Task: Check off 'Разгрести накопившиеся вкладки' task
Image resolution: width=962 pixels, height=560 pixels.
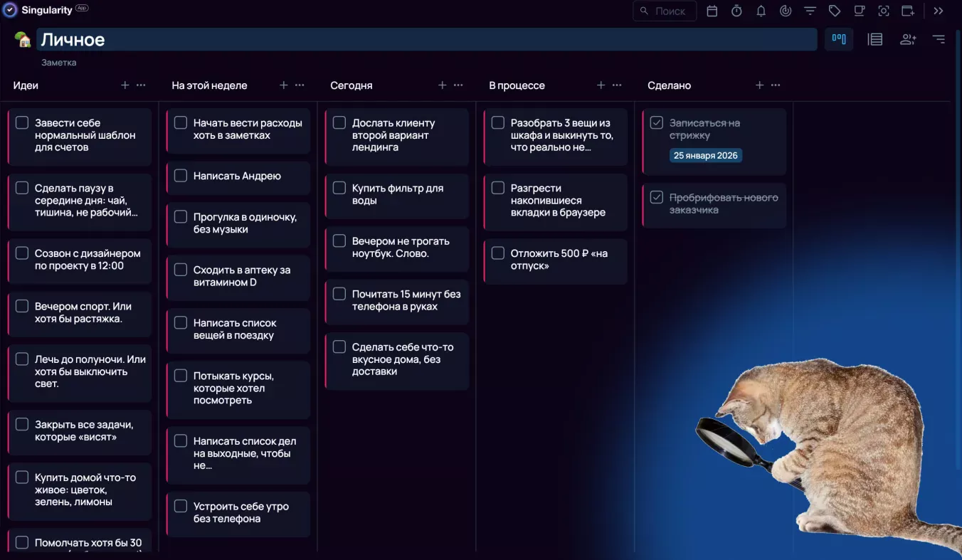Action: (x=498, y=189)
